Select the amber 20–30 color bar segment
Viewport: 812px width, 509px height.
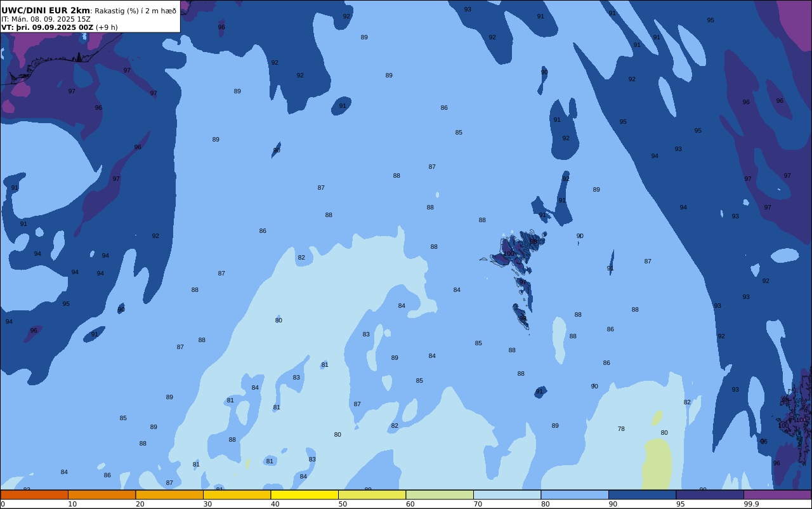click(x=169, y=494)
